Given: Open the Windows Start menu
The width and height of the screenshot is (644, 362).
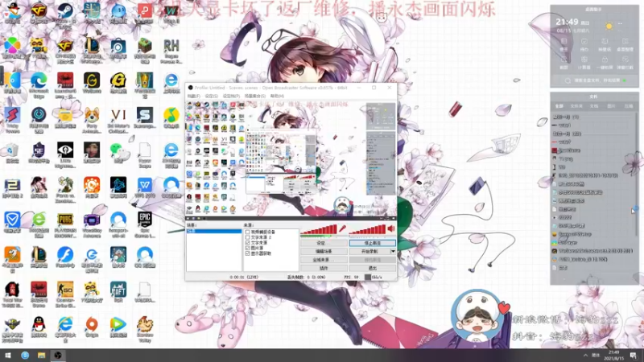Looking at the screenshot, I should (x=8, y=356).
